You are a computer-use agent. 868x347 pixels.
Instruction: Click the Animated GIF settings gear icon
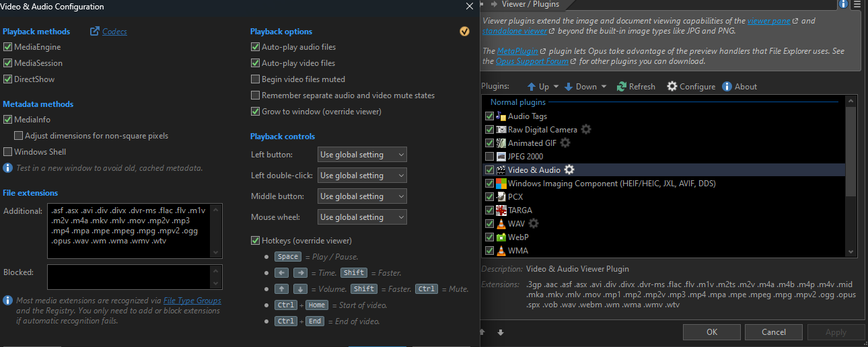pyautogui.click(x=565, y=143)
